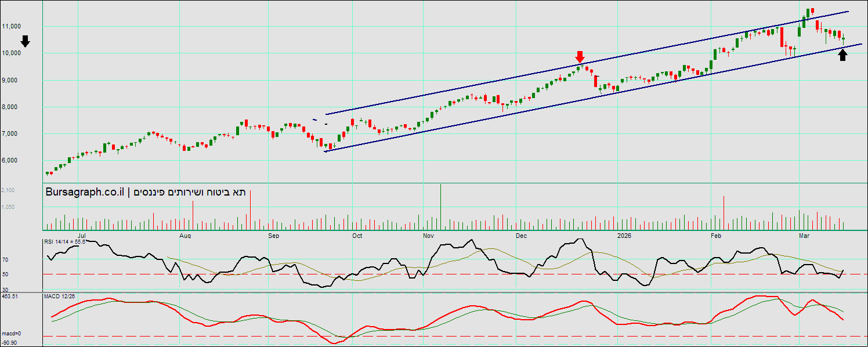Click the 2,100 volume axis label

point(8,190)
